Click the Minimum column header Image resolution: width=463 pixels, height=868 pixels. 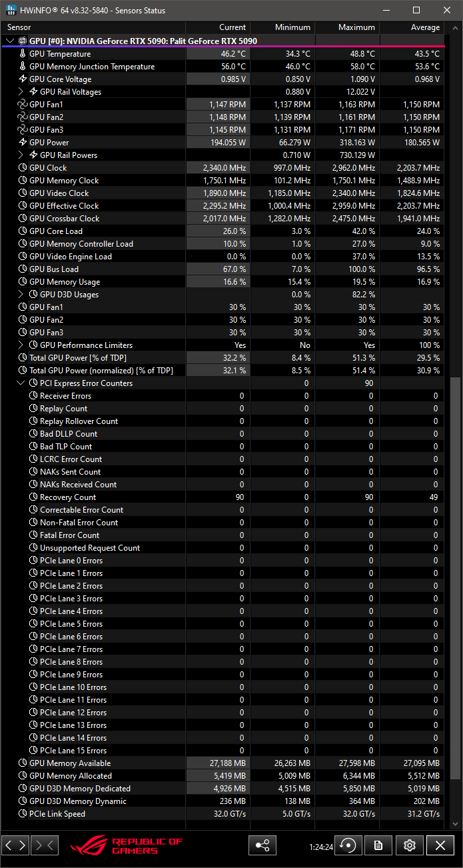[x=282, y=27]
